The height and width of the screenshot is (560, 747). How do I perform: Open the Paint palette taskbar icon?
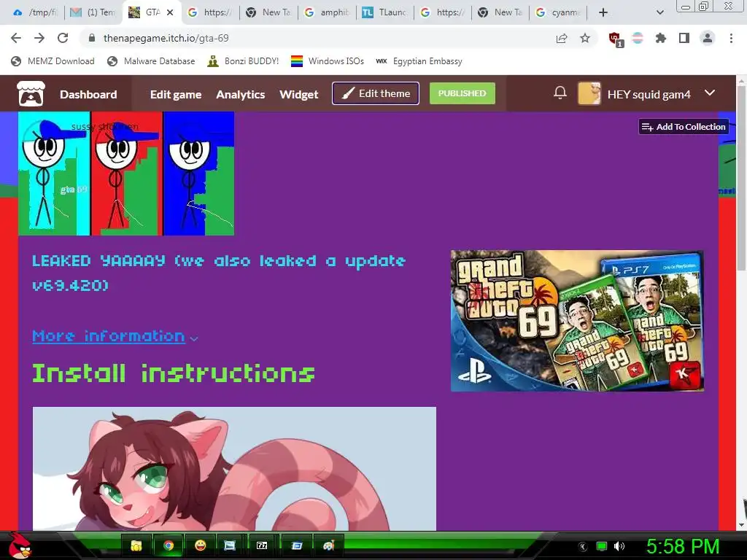[x=329, y=545]
